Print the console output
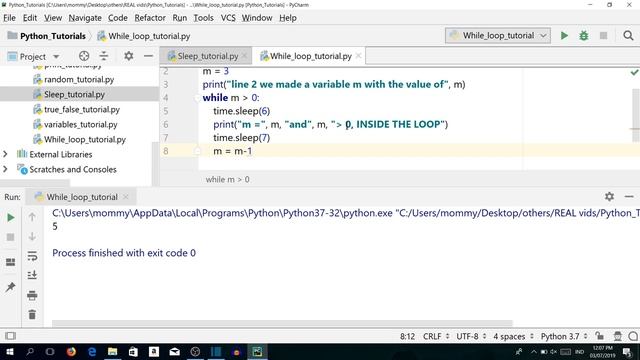The height and width of the screenshot is (360, 640). (x=32, y=295)
